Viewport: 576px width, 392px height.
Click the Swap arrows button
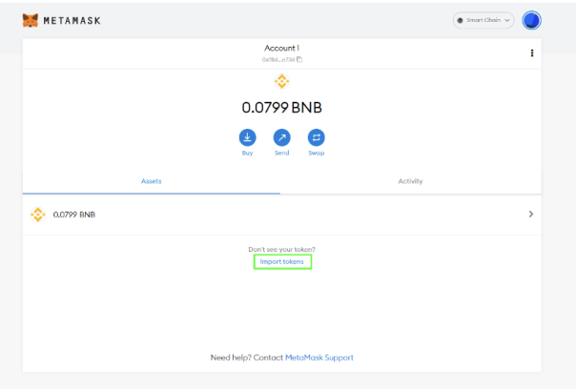tap(316, 137)
